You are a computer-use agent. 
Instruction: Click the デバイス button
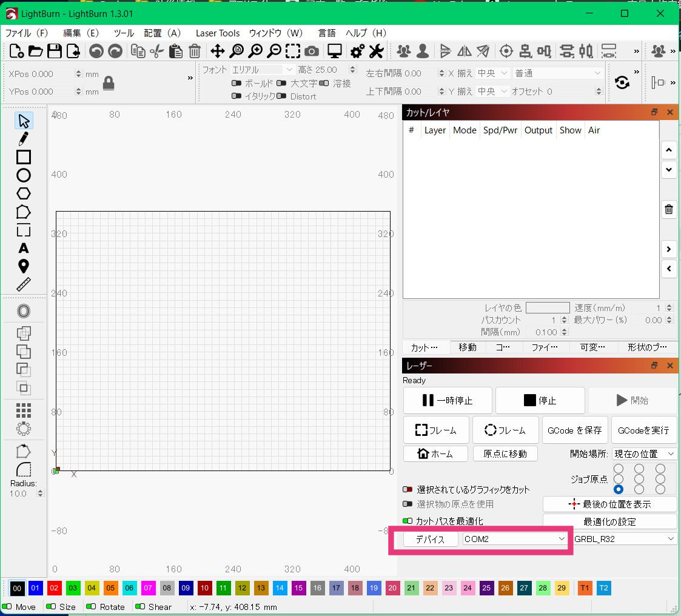[x=431, y=539]
